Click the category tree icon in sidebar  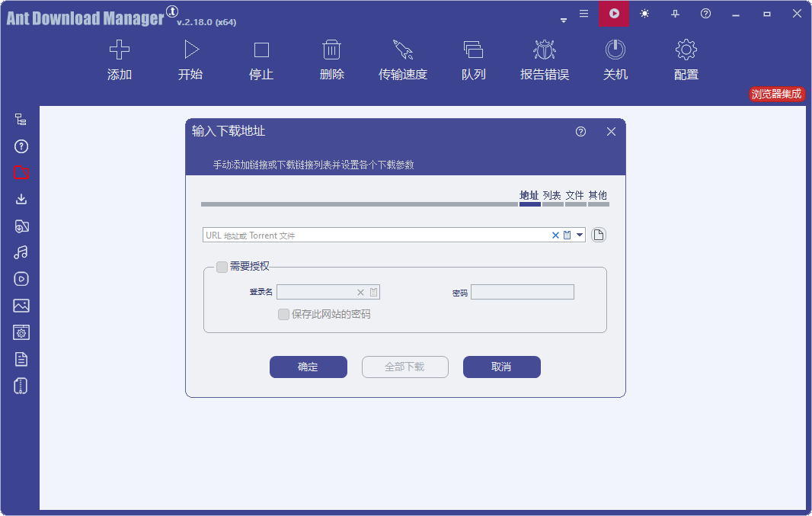(x=21, y=120)
